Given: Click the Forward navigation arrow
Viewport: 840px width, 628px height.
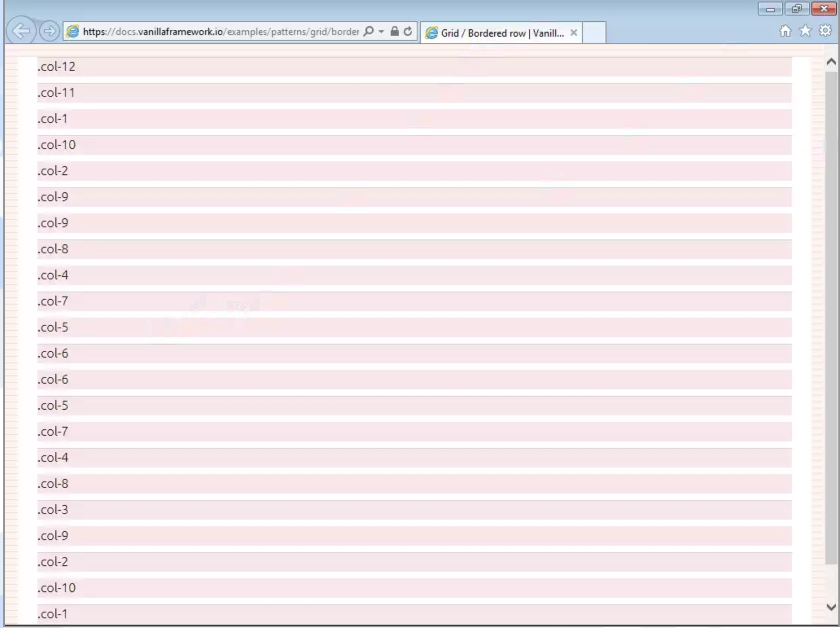Looking at the screenshot, I should click(x=49, y=31).
